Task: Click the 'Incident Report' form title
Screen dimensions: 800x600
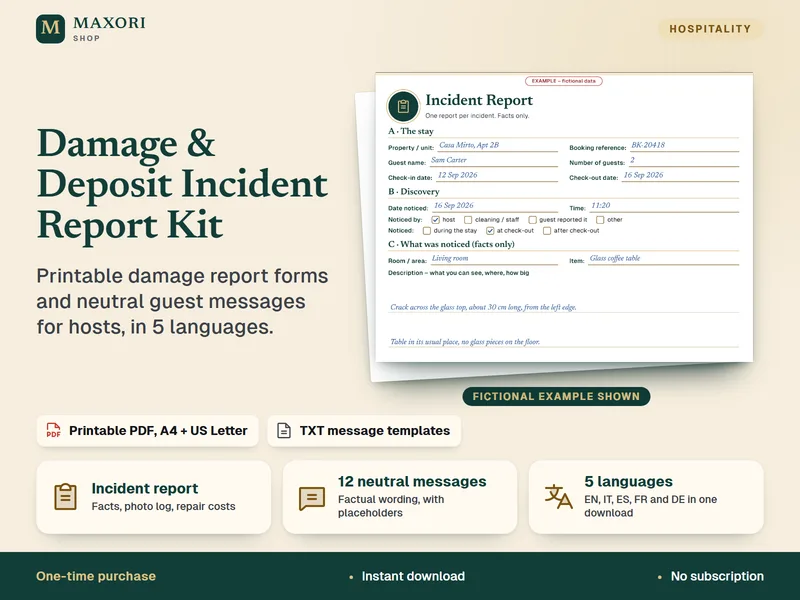Action: click(479, 100)
